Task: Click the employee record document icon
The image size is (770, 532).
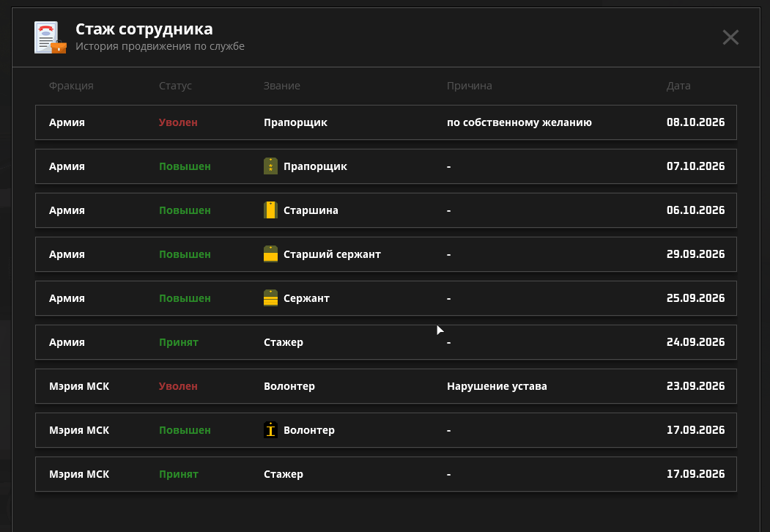Action: point(50,37)
